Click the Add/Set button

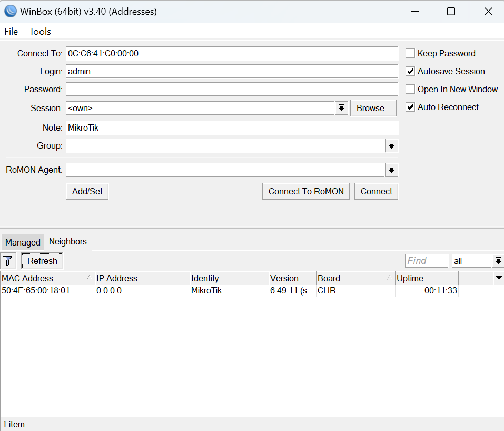click(x=87, y=191)
